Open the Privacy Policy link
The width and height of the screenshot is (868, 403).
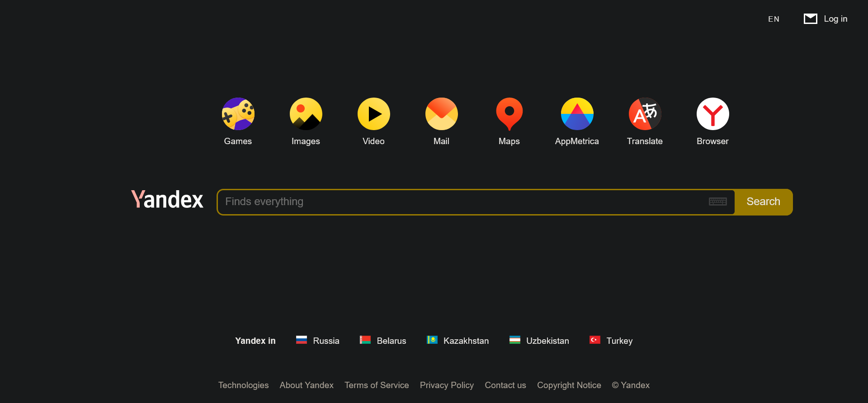tap(447, 385)
